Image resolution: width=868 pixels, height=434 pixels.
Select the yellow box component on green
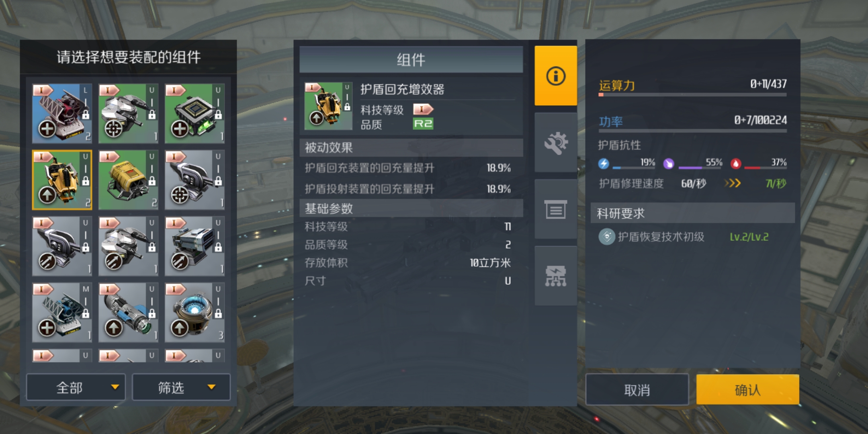click(x=128, y=180)
